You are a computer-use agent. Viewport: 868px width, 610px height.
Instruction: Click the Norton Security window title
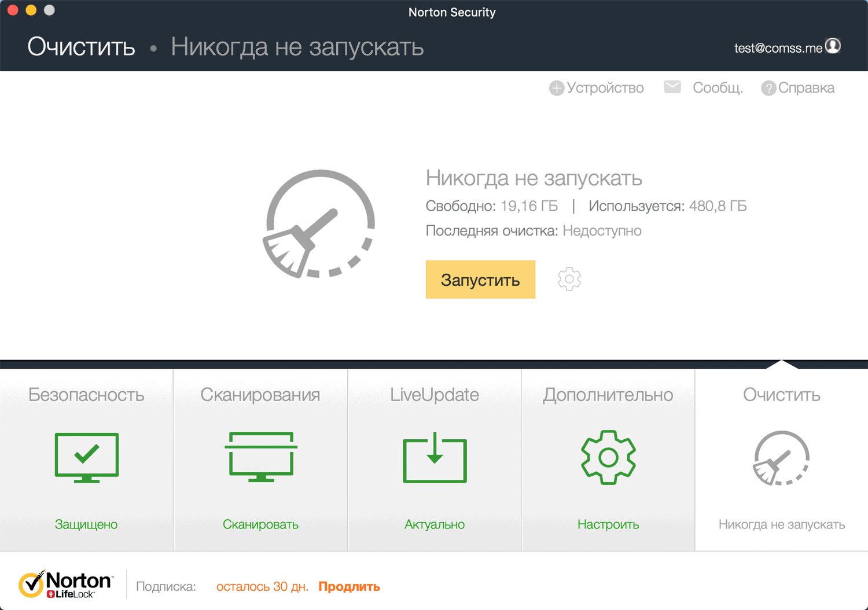pyautogui.click(x=452, y=12)
